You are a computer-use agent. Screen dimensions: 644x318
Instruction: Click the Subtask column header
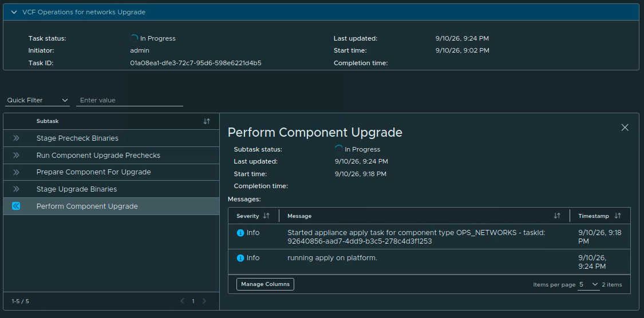[x=48, y=121]
